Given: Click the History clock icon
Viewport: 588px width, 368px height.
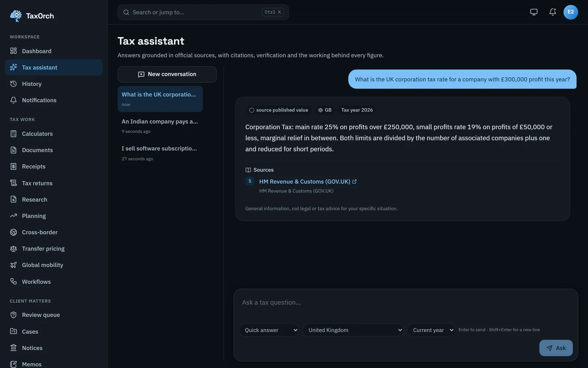Looking at the screenshot, I should [x=14, y=84].
